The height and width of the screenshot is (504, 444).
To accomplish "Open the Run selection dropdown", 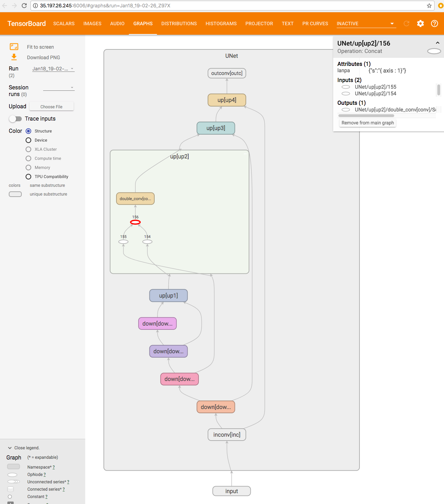I will [53, 69].
